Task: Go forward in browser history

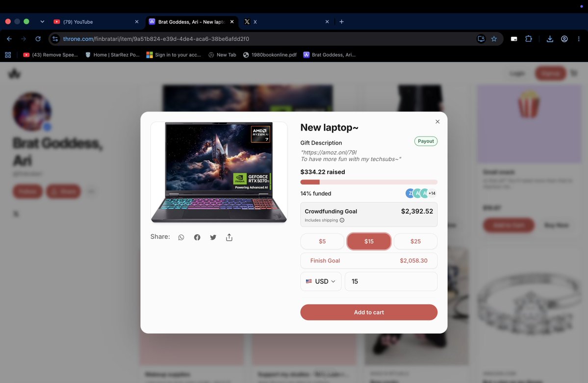Action: [x=24, y=39]
